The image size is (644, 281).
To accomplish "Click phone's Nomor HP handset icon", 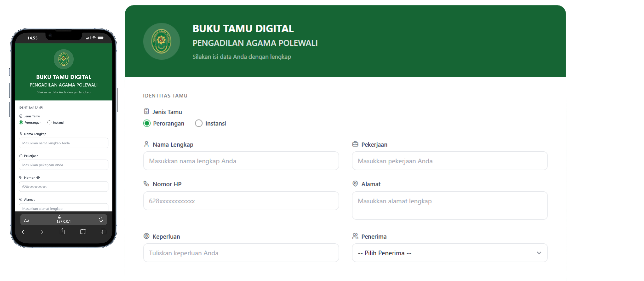I will 21,177.
